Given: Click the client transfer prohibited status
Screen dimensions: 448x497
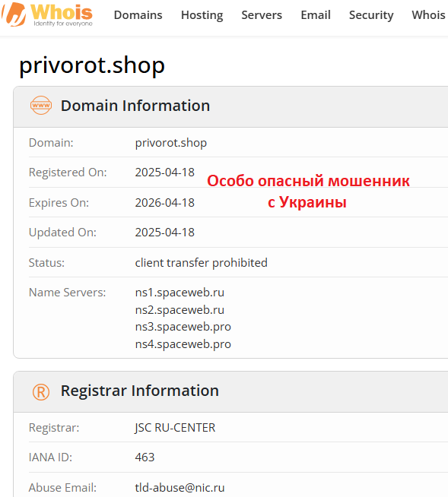Looking at the screenshot, I should pyautogui.click(x=201, y=263).
